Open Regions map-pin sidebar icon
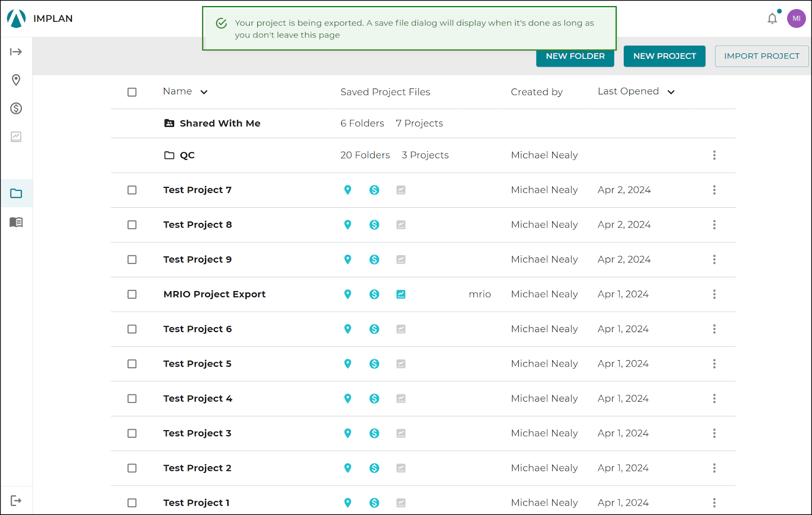This screenshot has width=812, height=515. (16, 80)
